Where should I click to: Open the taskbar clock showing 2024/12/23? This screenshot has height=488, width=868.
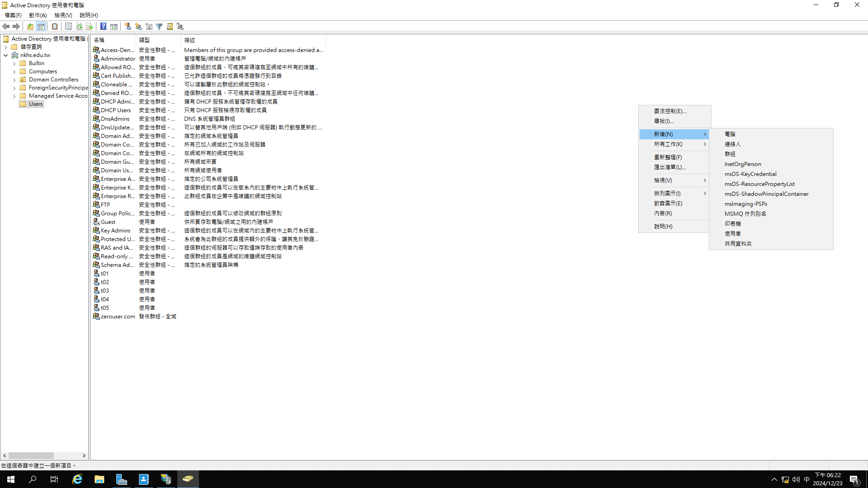[x=827, y=479]
